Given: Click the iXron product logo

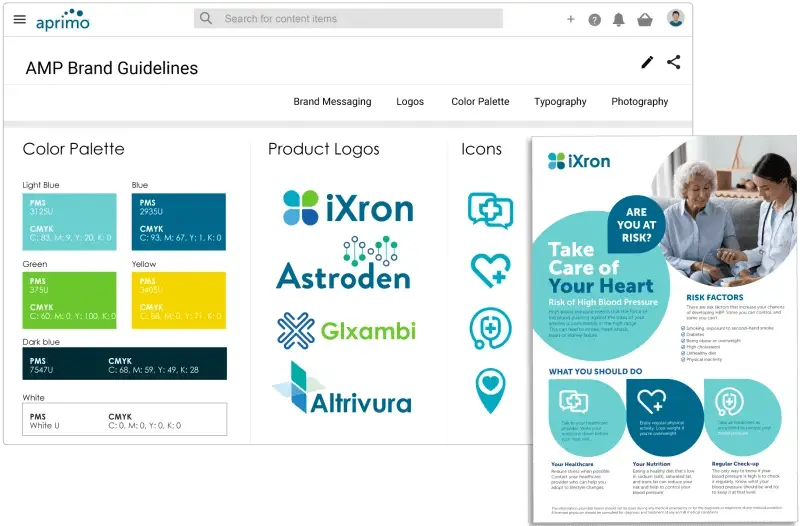Looking at the screenshot, I should tap(348, 208).
